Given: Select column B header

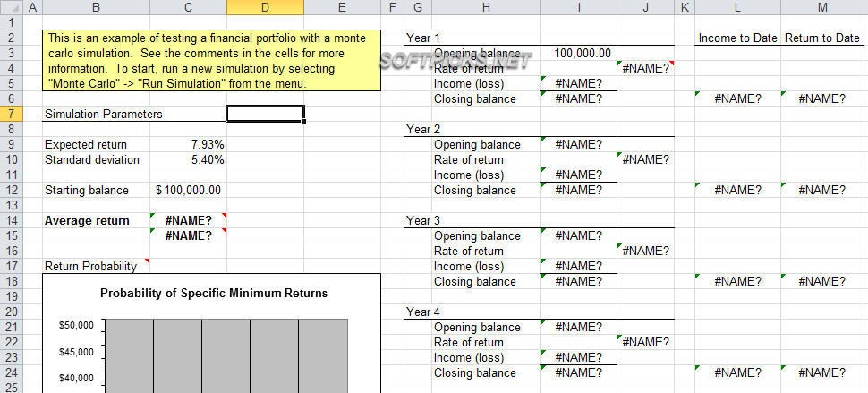Looking at the screenshot, I should point(96,7).
